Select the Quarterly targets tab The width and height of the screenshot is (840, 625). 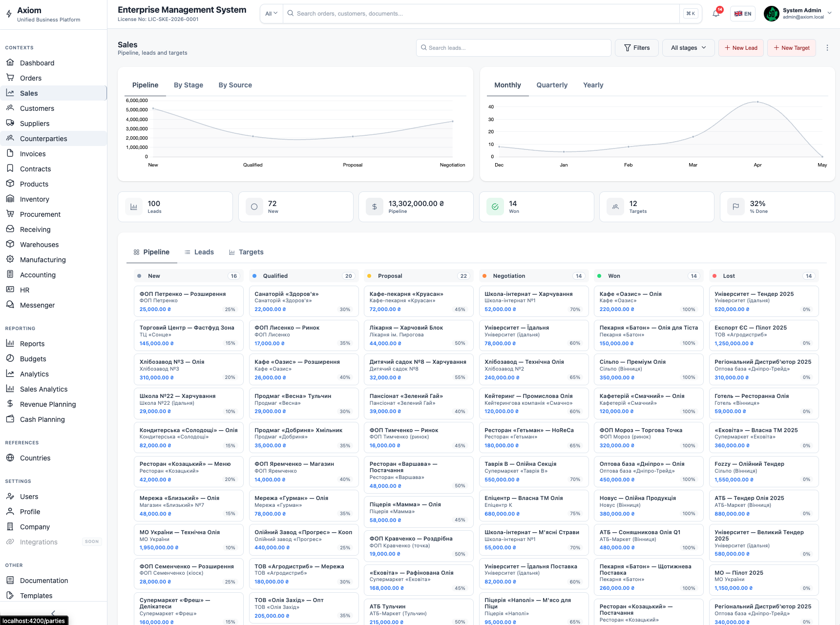click(552, 85)
